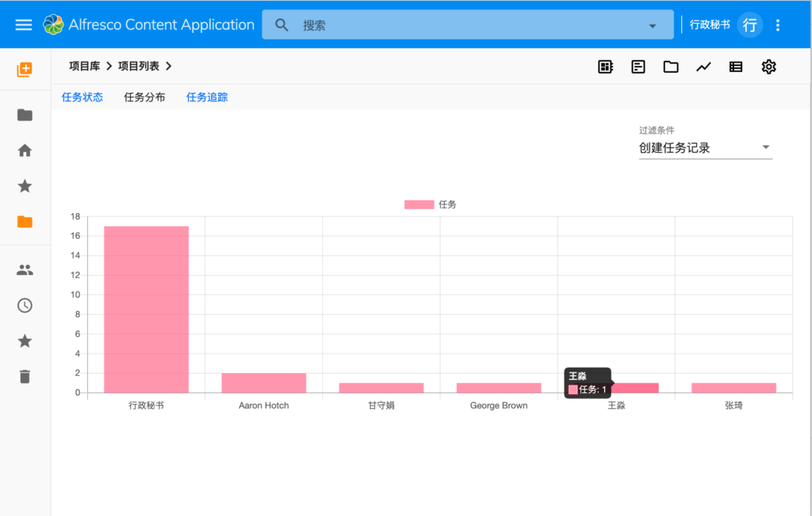The width and height of the screenshot is (812, 516).
Task: Click the 行政秘书 user name
Action: (710, 25)
